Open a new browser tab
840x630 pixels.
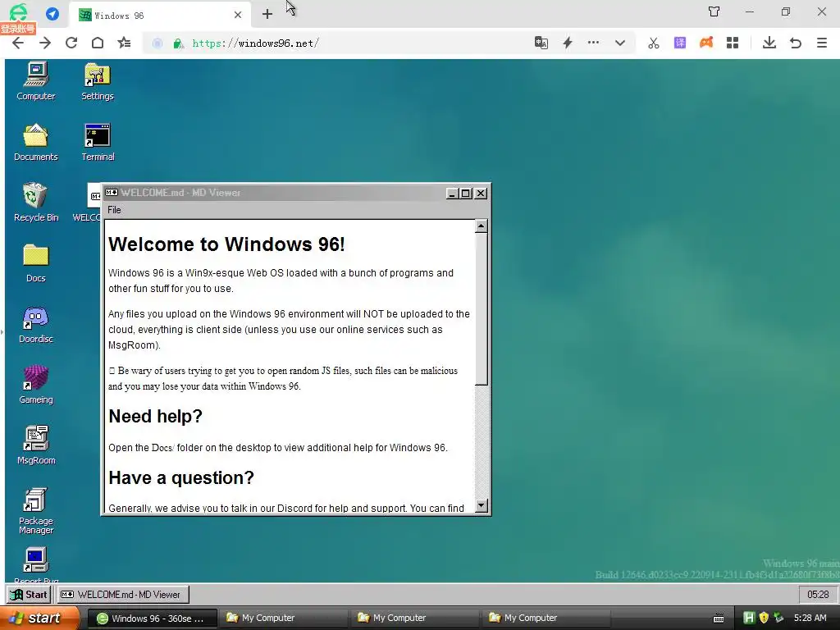[267, 15]
